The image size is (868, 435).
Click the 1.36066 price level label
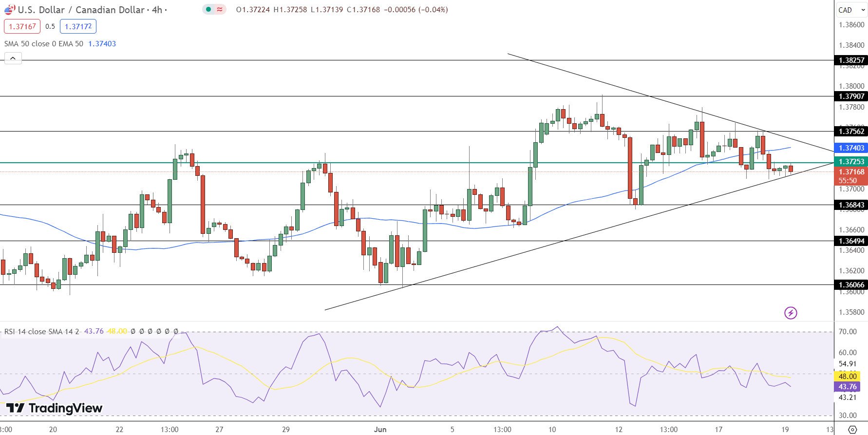point(851,285)
